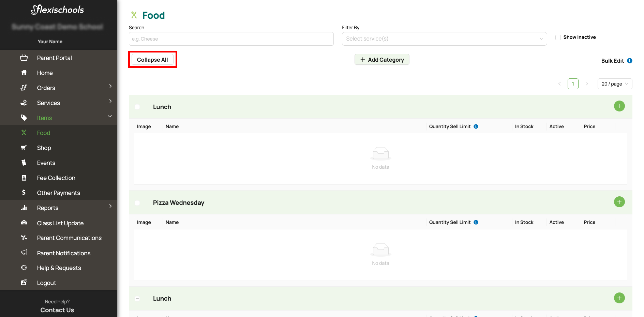
Task: Collapse the Pizza Wednesday category
Action: pos(137,203)
